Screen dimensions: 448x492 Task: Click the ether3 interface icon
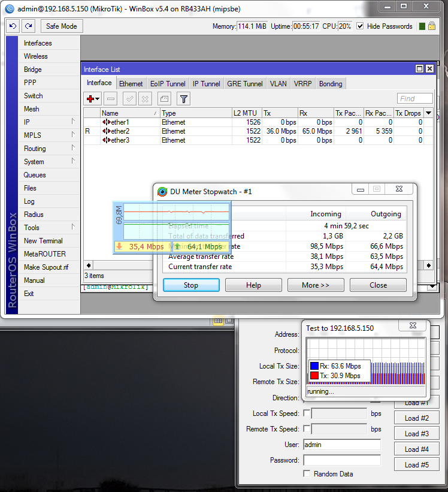[106, 140]
